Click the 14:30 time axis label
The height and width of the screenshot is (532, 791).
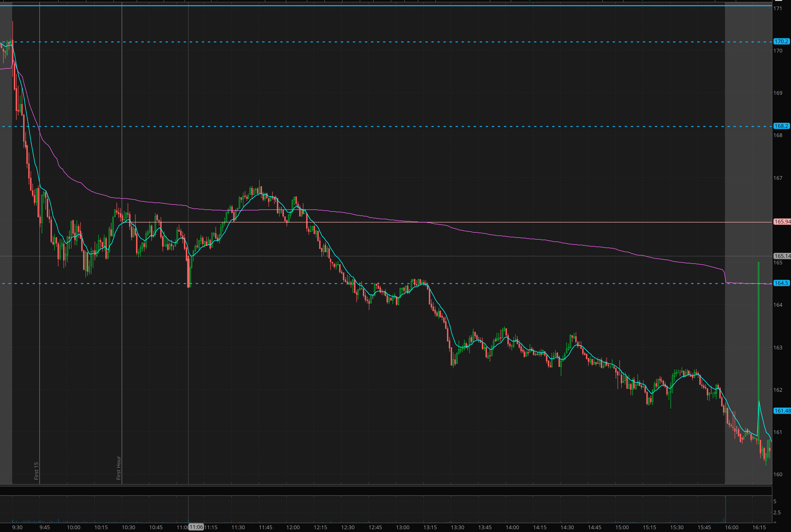[567, 527]
